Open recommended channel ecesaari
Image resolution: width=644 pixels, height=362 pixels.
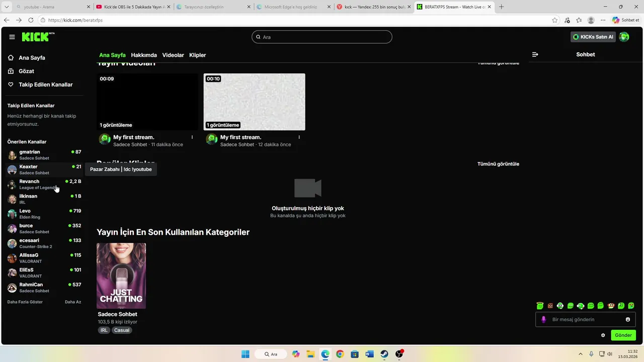[44, 243]
